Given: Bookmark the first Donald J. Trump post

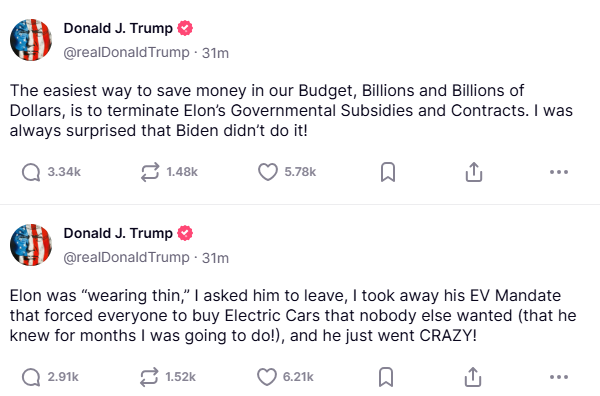Looking at the screenshot, I should (x=388, y=172).
